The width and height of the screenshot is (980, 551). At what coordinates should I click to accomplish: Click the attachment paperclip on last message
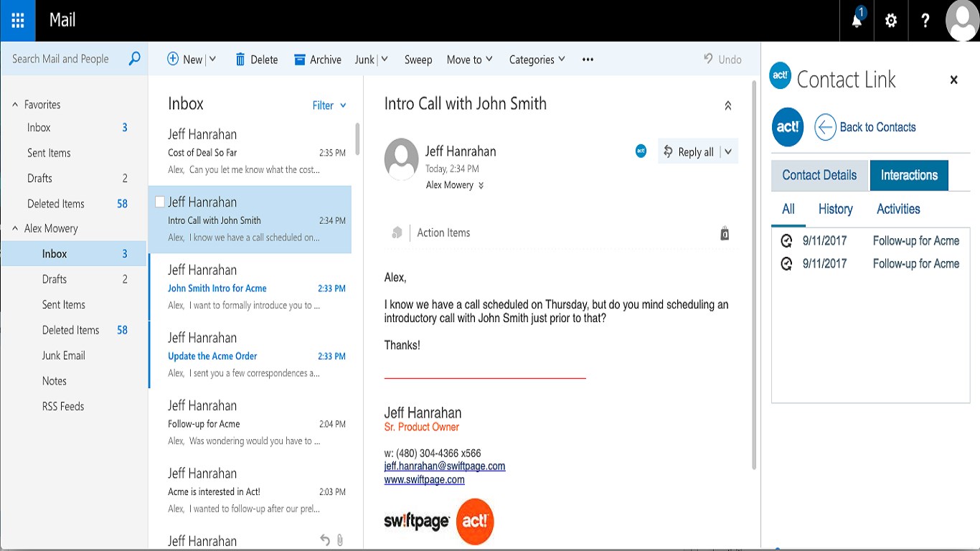pos(340,540)
